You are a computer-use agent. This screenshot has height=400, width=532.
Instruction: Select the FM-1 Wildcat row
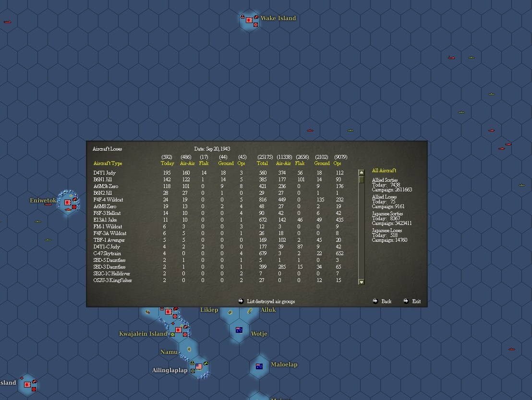coord(219,227)
